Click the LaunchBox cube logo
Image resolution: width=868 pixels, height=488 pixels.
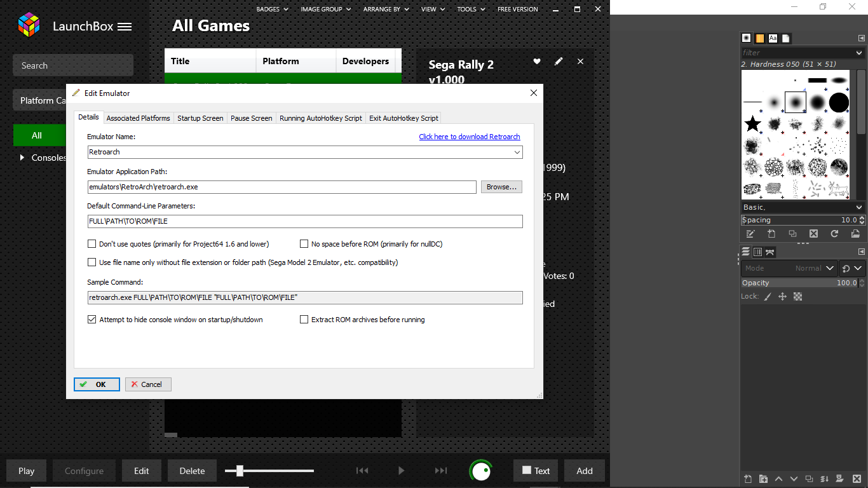click(x=29, y=25)
